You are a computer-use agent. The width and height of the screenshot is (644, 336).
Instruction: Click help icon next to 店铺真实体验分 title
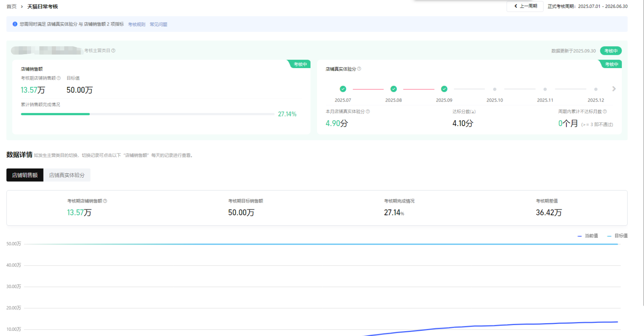pos(359,69)
